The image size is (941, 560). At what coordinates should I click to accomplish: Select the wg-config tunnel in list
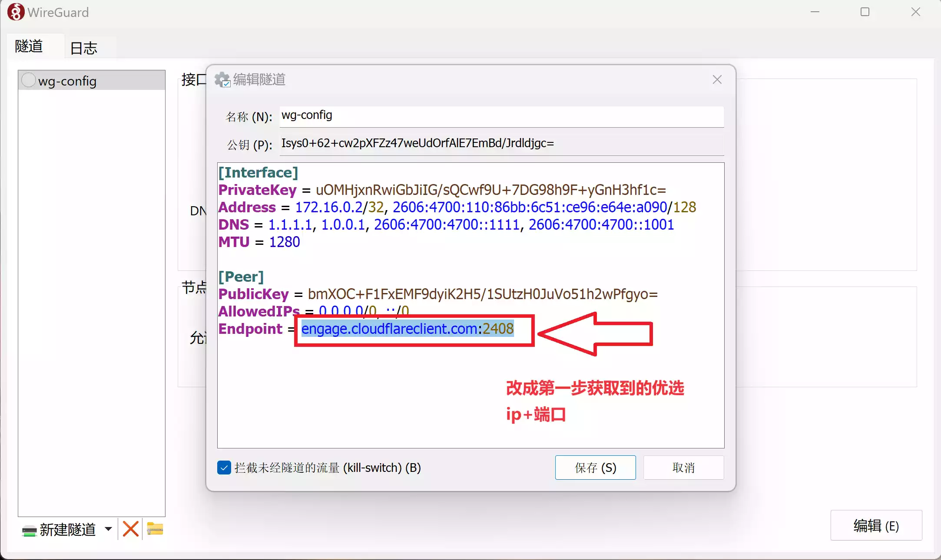[x=92, y=81]
